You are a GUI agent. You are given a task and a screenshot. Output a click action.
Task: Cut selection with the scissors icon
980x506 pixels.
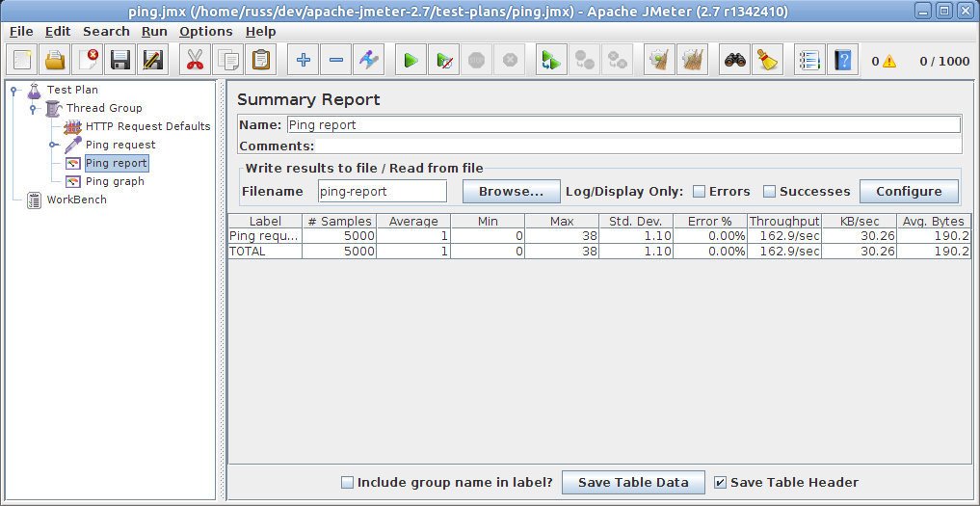195,60
